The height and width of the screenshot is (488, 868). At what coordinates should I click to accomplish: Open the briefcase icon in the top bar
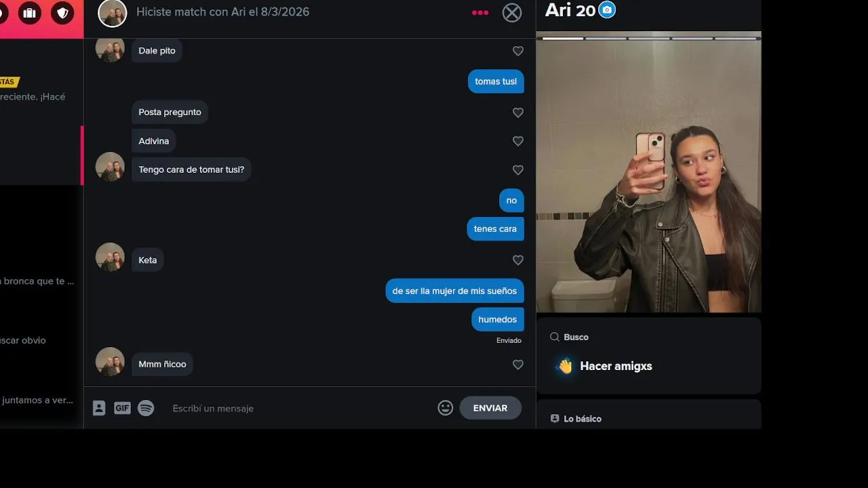click(29, 13)
